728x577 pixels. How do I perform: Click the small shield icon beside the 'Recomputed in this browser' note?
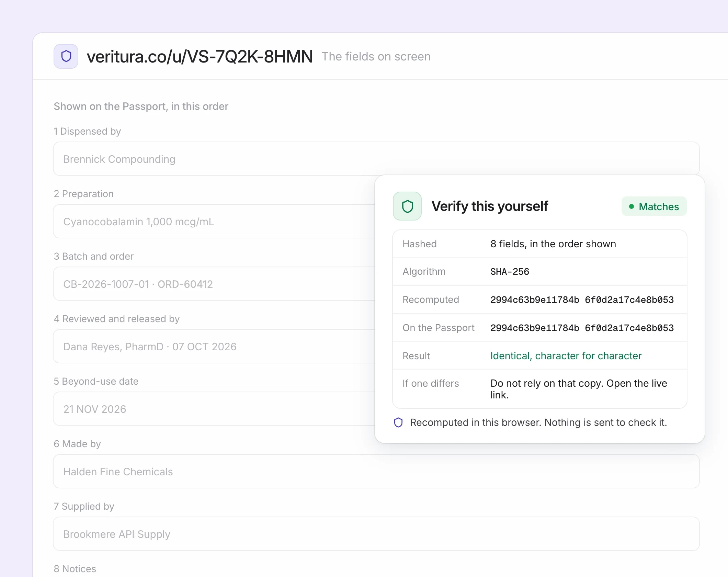tap(398, 422)
